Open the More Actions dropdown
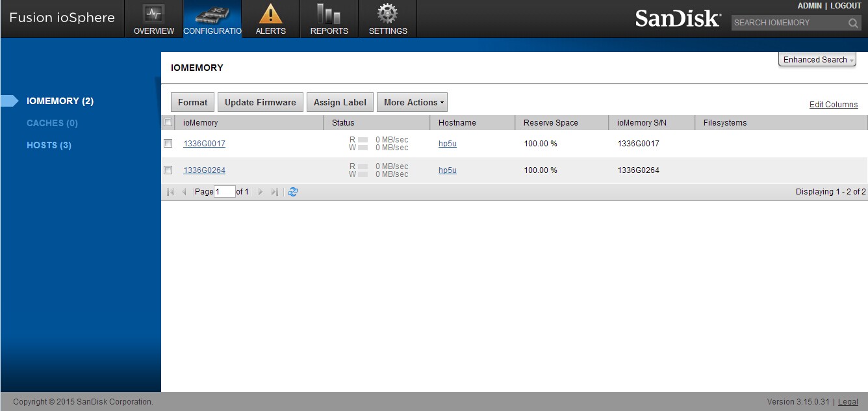Image resolution: width=868 pixels, height=411 pixels. 412,102
